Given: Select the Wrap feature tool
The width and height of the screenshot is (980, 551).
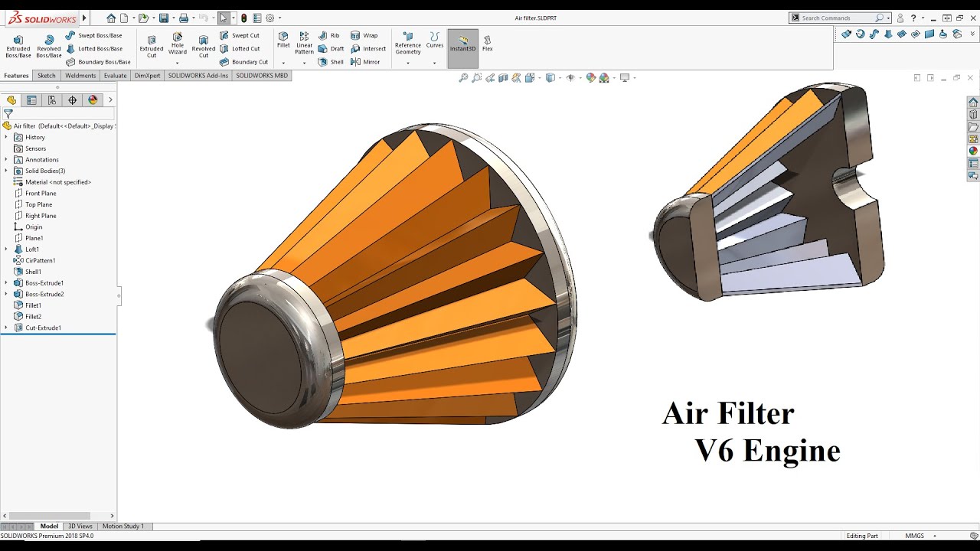Looking at the screenshot, I should (364, 35).
